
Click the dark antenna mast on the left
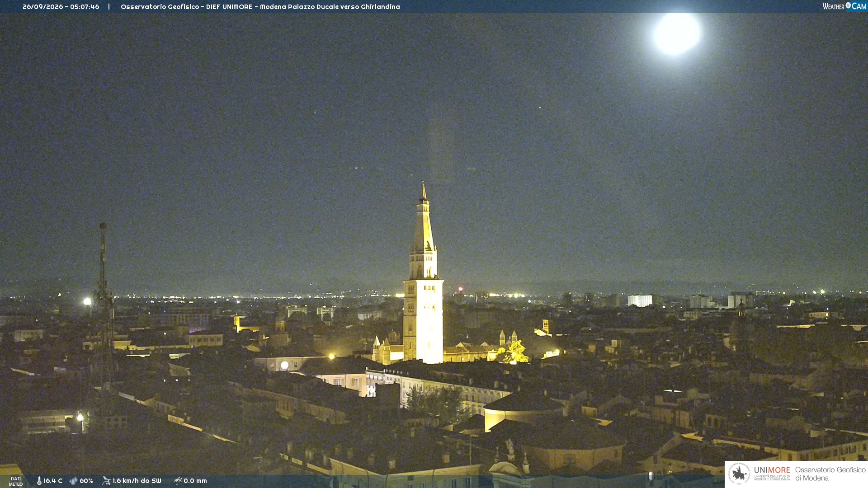point(104,307)
